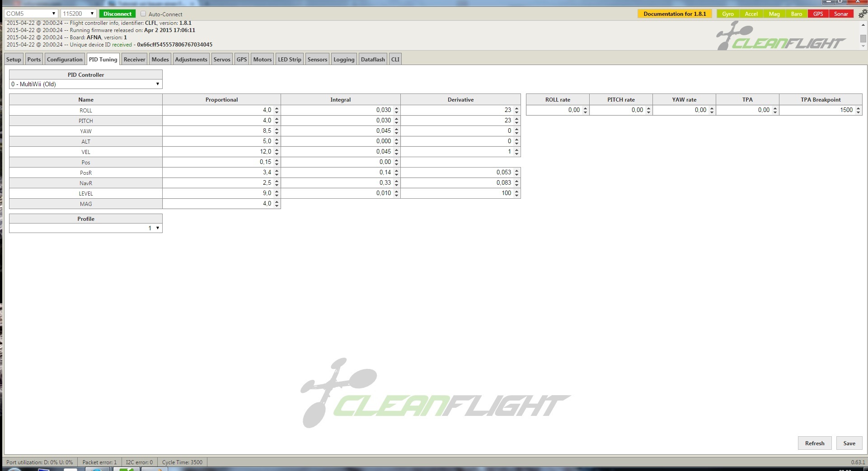
Task: Click the MAG Proportional value field
Action: [x=221, y=203]
